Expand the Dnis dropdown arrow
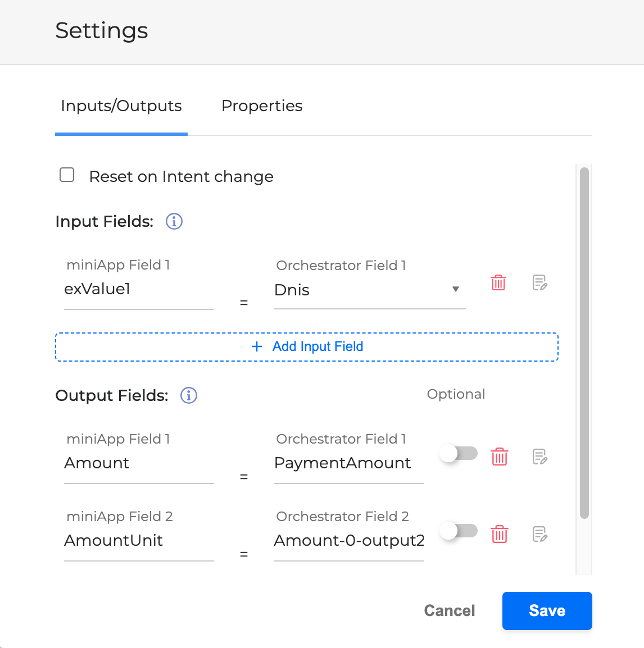Viewport: 644px width, 648px height. pos(456,289)
